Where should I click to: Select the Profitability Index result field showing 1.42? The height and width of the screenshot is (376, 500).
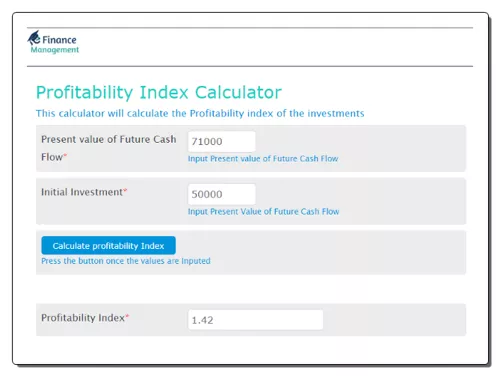coord(256,320)
